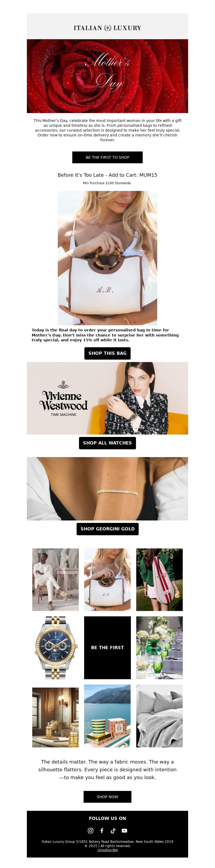Click the black BE THE FIRST tile
Screen dimensions: 215x868
pos(107,648)
